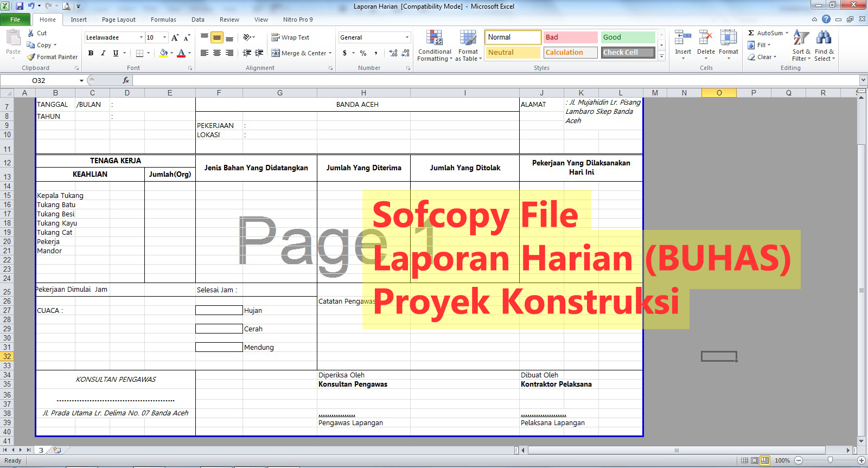The image size is (868, 468).
Task: Click Increase Indent icon
Action: [259, 53]
